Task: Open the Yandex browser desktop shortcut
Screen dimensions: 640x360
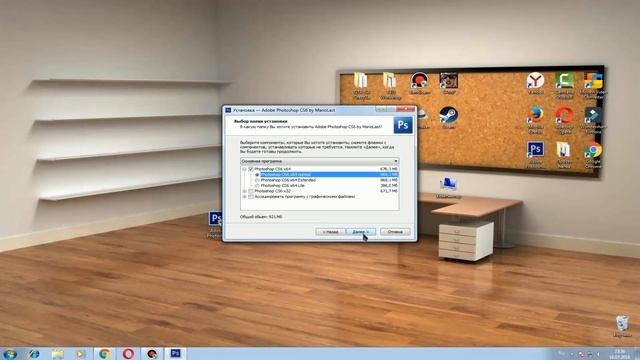Action: (535, 84)
